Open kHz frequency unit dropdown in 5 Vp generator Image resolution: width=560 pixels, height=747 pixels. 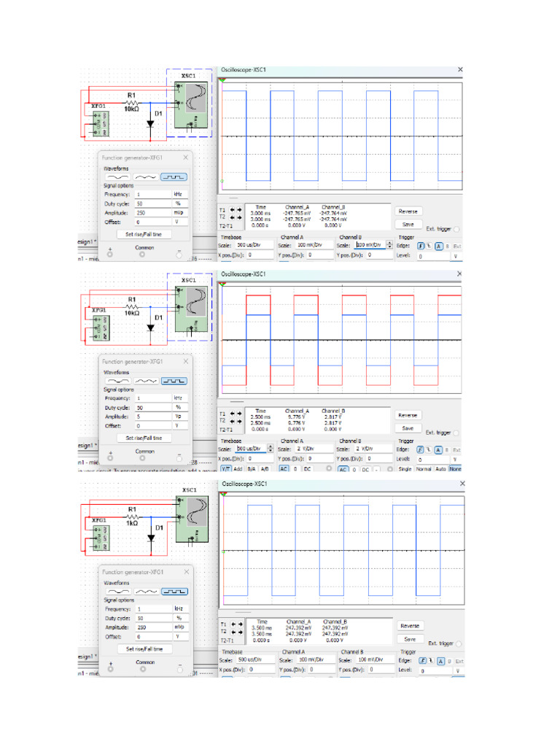180,398
